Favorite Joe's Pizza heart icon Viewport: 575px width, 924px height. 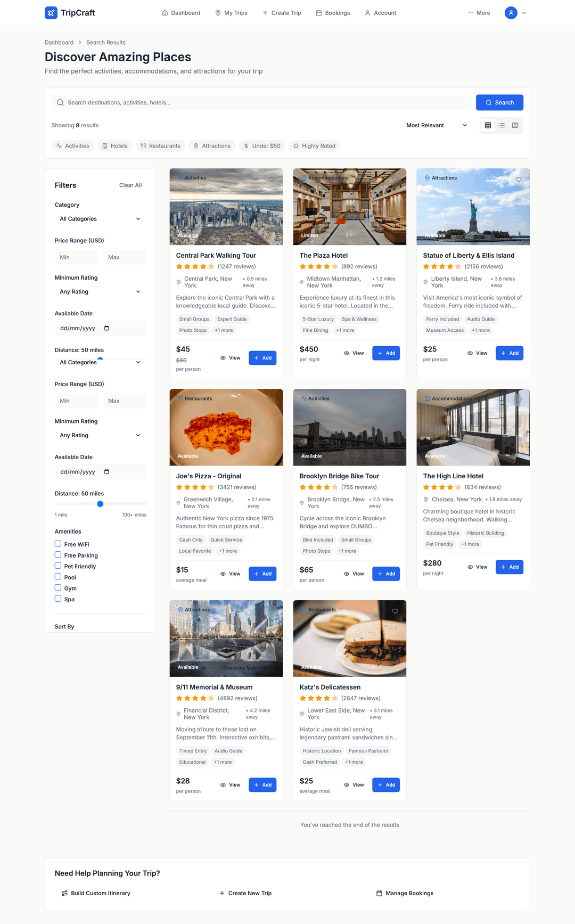tap(272, 400)
